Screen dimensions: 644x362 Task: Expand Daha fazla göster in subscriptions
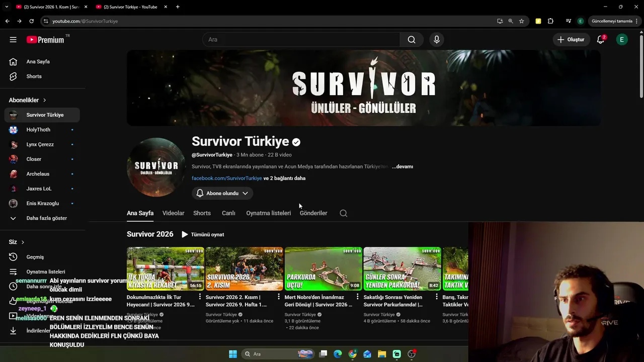click(x=42, y=218)
